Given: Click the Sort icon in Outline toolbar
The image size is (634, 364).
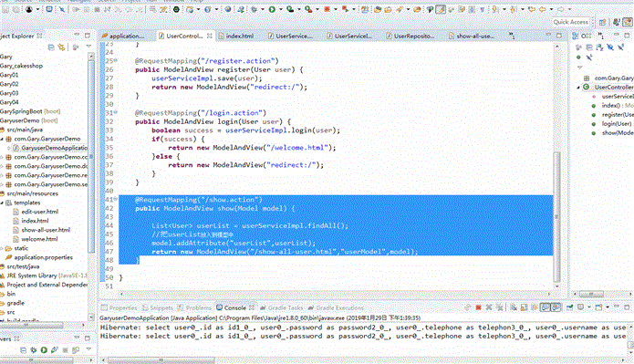Looking at the screenshot, I should [599, 47].
